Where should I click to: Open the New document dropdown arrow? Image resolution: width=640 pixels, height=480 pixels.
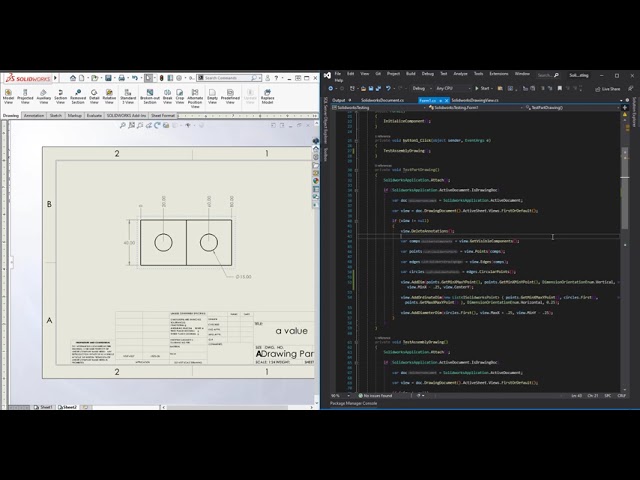pos(87,78)
